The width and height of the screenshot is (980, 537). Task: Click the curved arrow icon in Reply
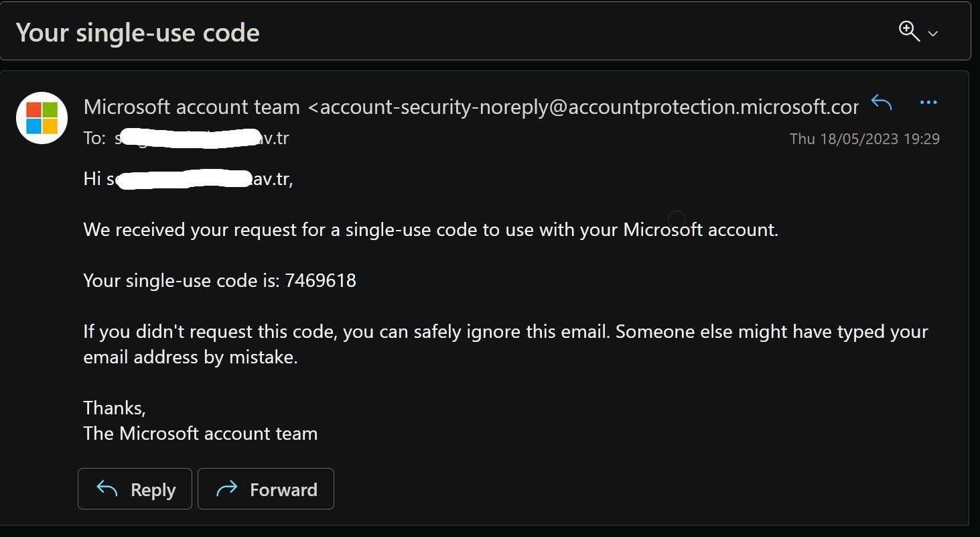[107, 488]
